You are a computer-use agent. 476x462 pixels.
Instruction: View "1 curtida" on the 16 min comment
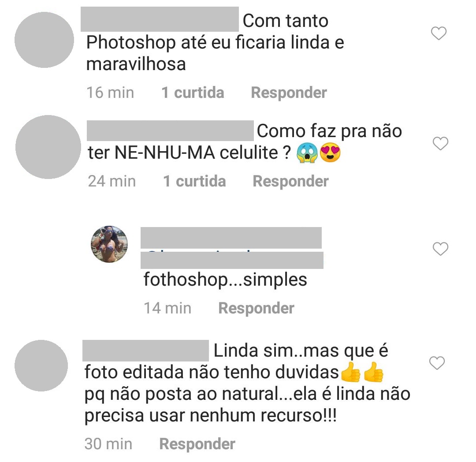click(193, 93)
